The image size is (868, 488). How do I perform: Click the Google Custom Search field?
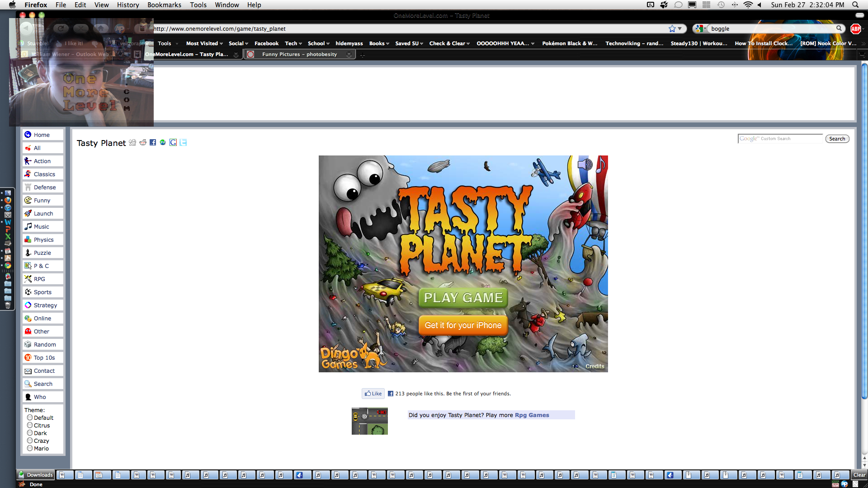[780, 139]
